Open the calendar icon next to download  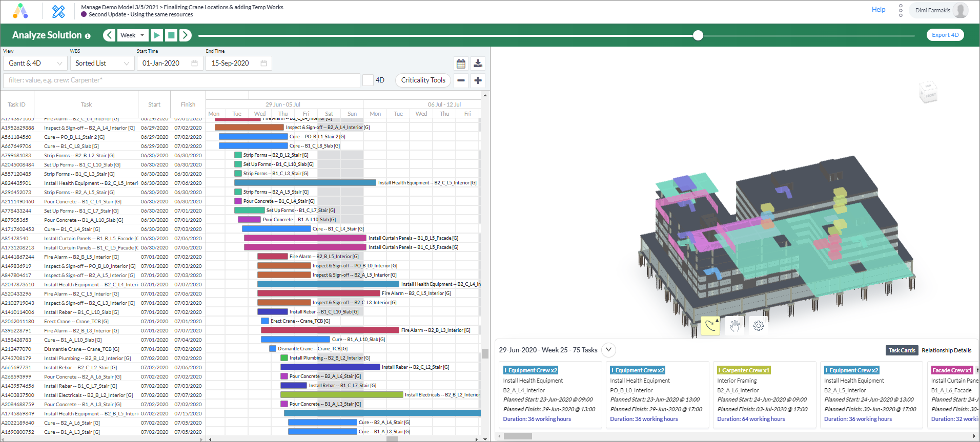[x=461, y=64]
